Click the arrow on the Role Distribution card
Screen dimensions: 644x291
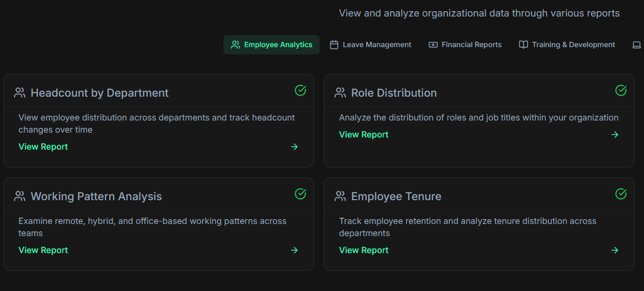coord(615,135)
